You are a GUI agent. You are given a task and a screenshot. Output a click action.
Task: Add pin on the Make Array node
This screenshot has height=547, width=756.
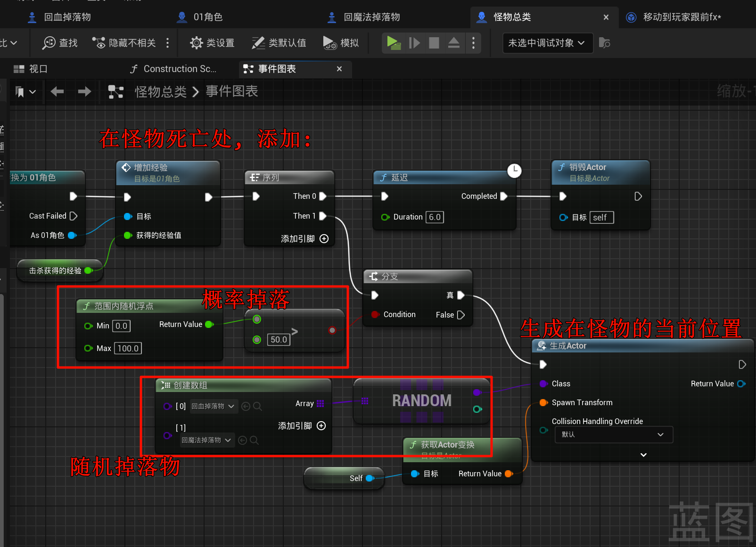321,426
